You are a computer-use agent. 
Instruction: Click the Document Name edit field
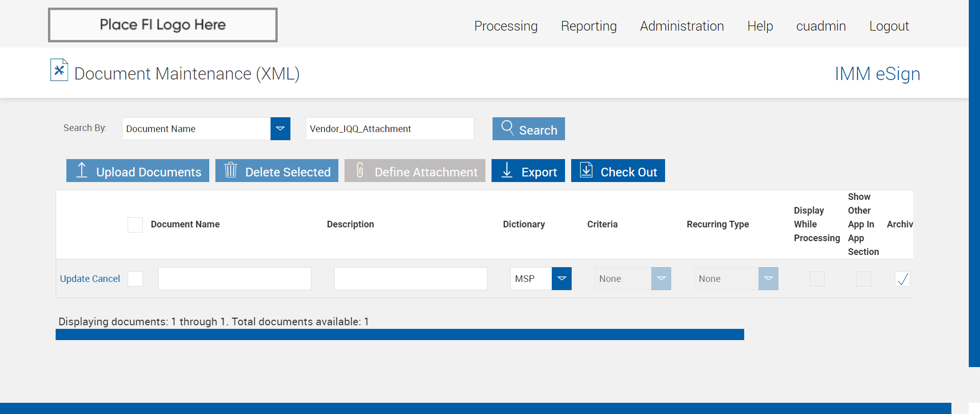pyautogui.click(x=235, y=279)
